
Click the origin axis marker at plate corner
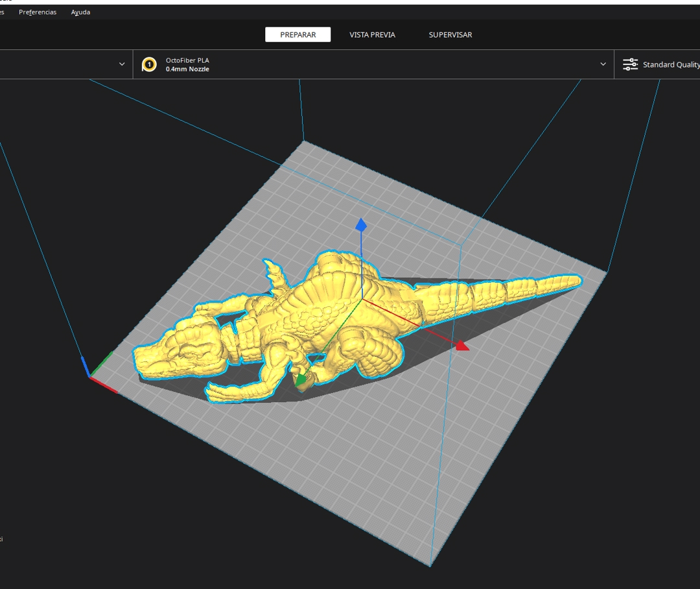coord(90,376)
